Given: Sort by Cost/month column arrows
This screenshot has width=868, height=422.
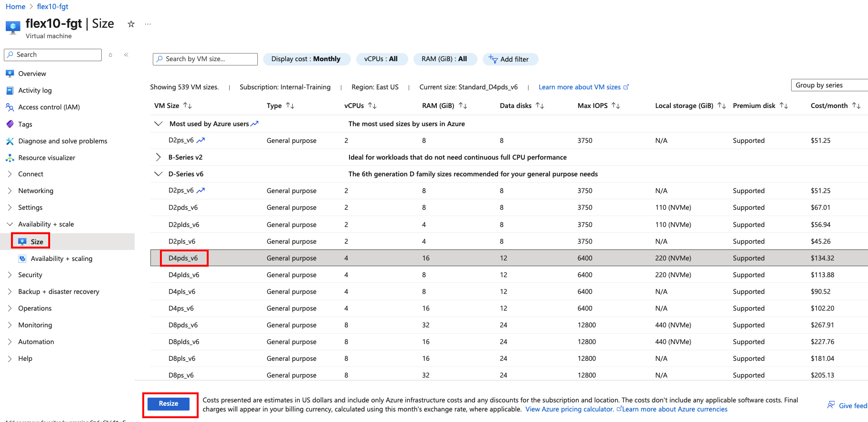Looking at the screenshot, I should pos(857,106).
